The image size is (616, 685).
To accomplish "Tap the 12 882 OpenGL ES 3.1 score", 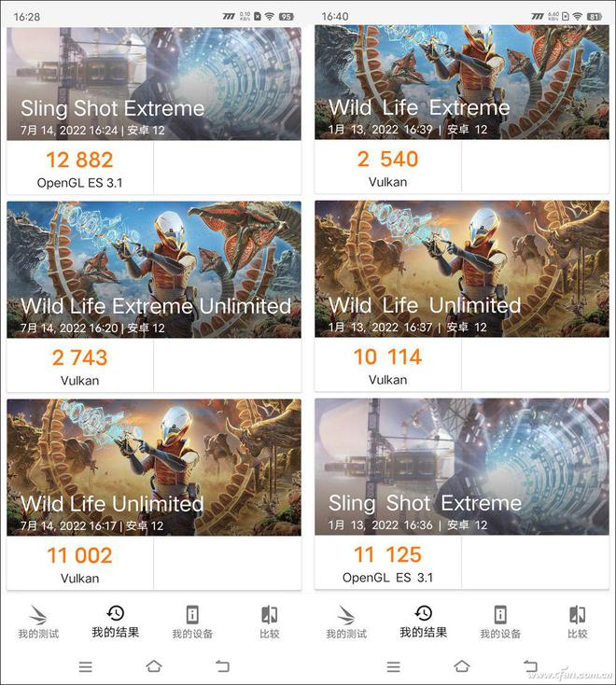I will pyautogui.click(x=79, y=169).
